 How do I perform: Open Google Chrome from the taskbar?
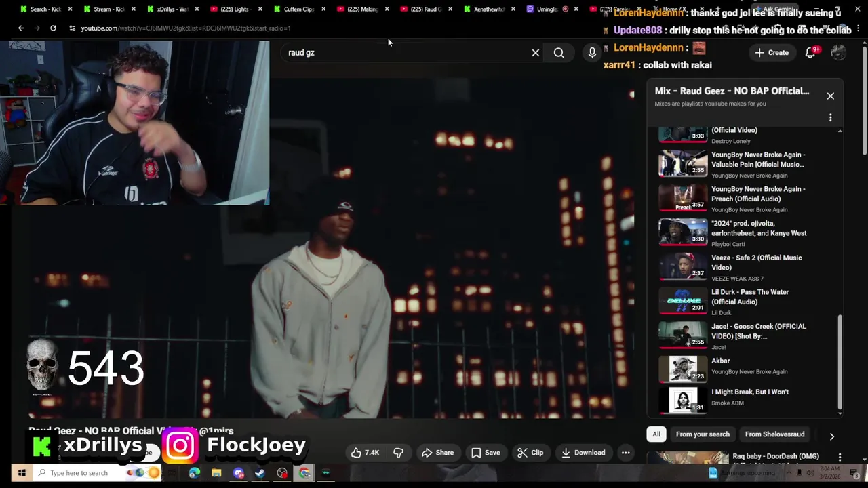coord(304,472)
